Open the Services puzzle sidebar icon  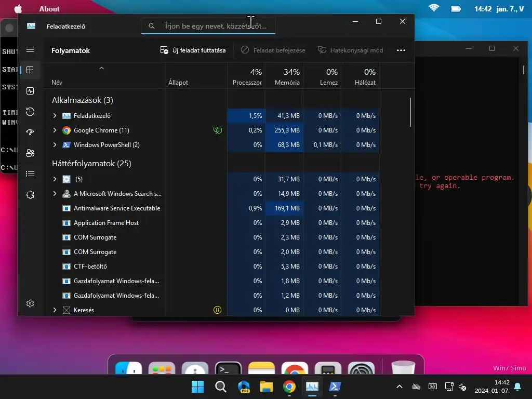[x=30, y=195]
